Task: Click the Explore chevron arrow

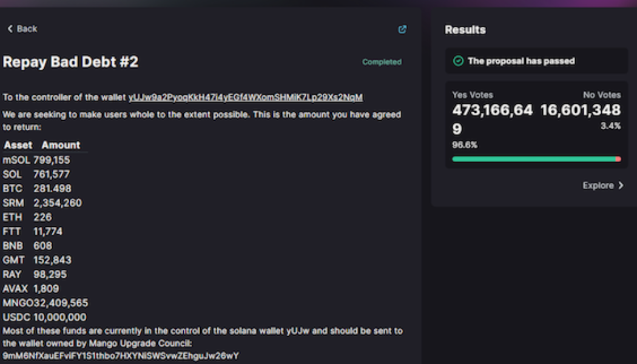Action: [621, 186]
